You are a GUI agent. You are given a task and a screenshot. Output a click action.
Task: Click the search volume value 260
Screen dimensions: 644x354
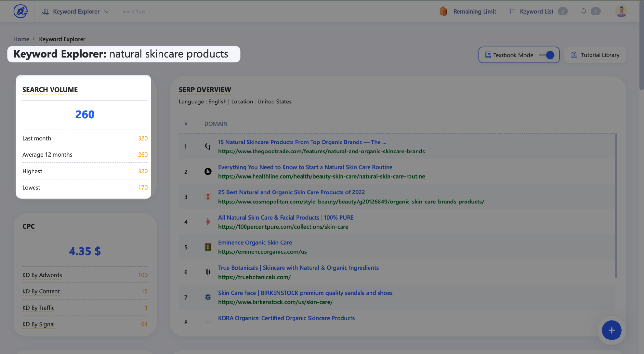point(85,114)
